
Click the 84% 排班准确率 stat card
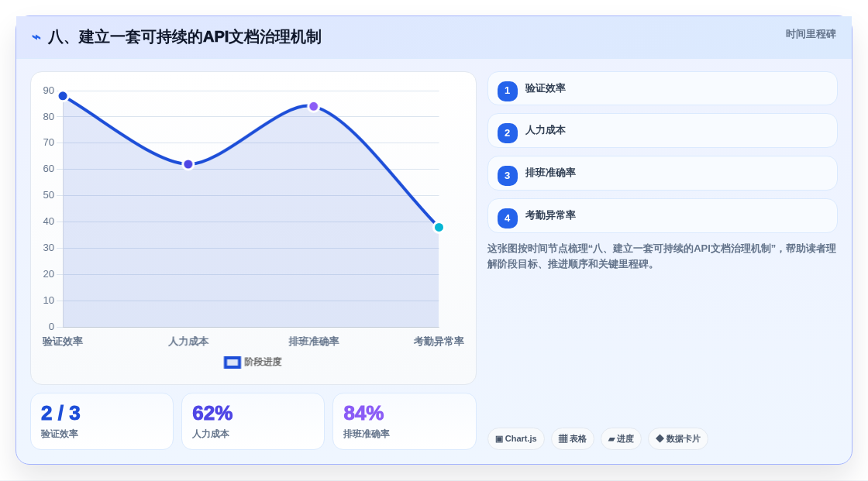pos(405,422)
